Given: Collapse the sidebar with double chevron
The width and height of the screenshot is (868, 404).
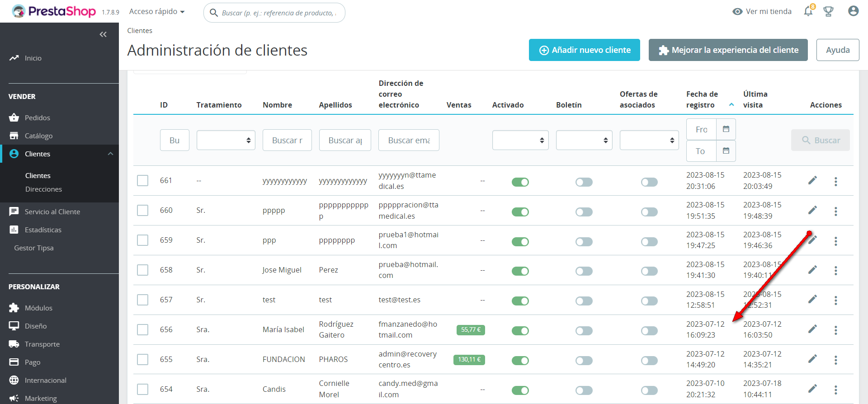Looking at the screenshot, I should pos(103,34).
